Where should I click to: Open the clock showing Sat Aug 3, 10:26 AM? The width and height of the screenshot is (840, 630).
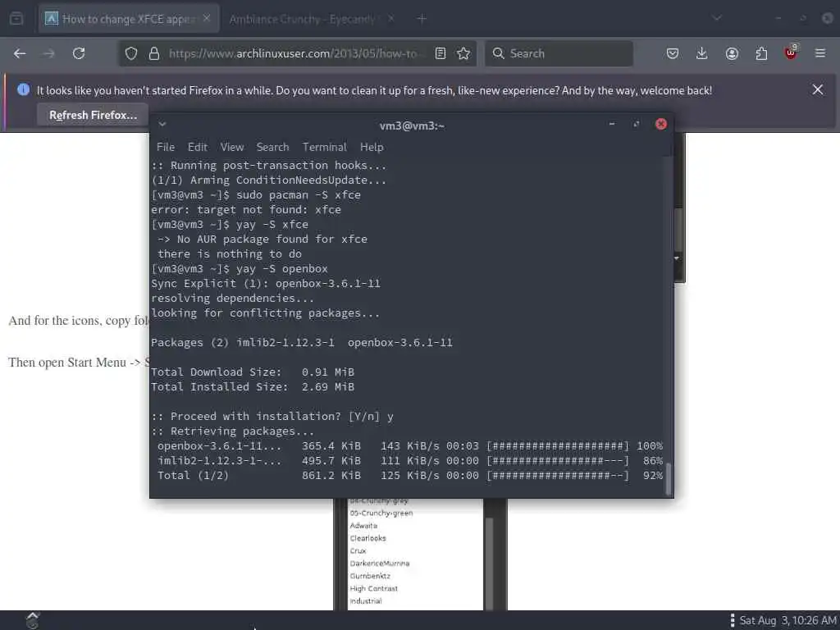[x=787, y=620]
